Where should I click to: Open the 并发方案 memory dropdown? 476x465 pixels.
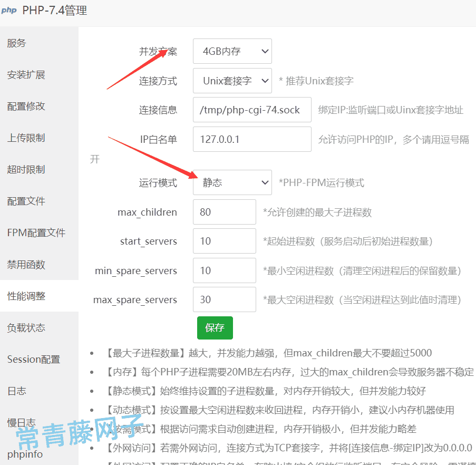[x=232, y=51]
